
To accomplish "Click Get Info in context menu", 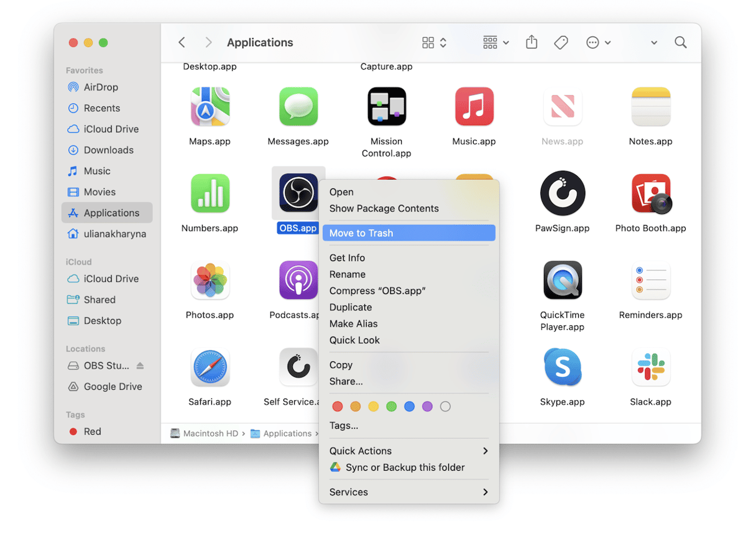I will tap(347, 257).
